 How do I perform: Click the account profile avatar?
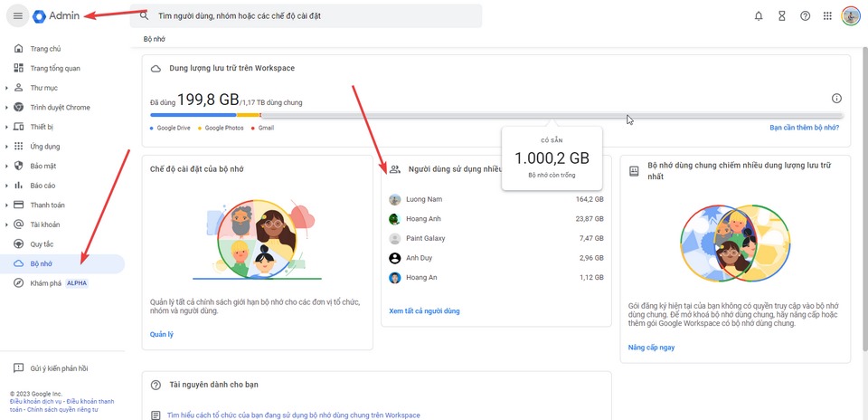click(x=851, y=15)
